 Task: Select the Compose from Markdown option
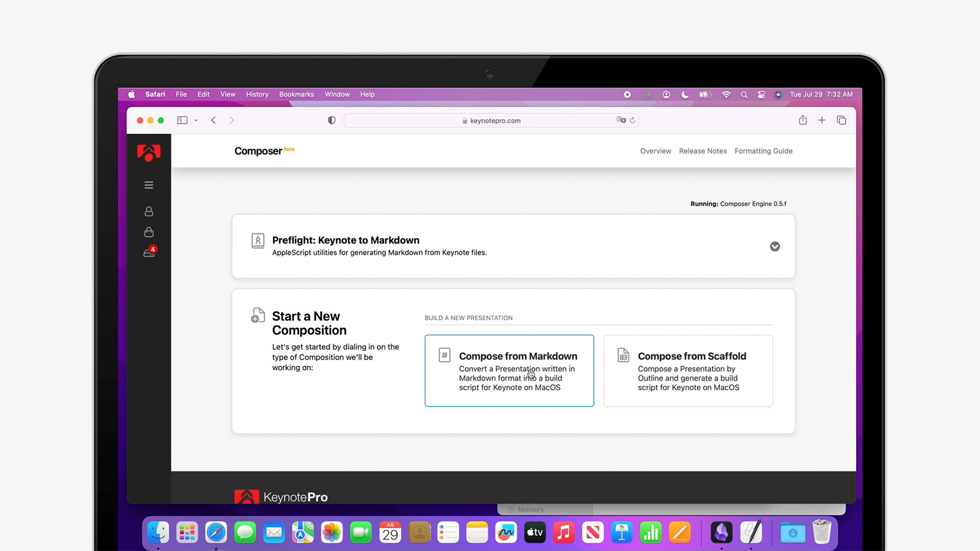tap(509, 370)
